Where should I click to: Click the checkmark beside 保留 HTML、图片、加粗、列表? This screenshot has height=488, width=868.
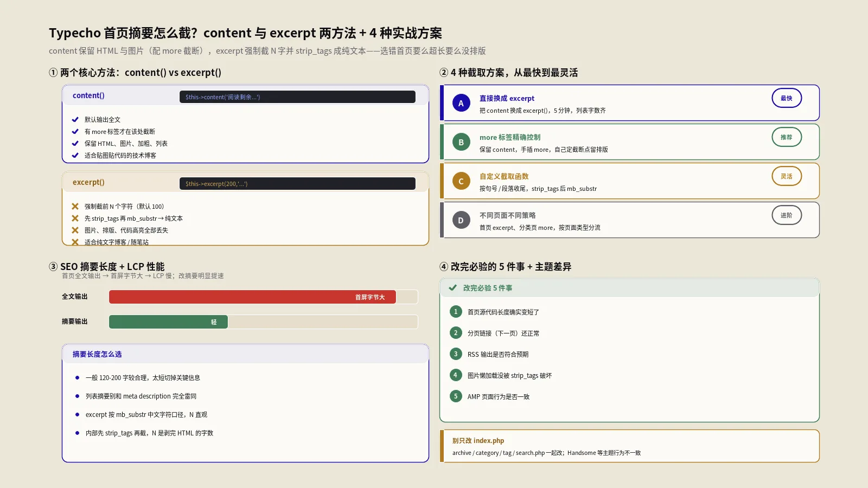click(x=75, y=143)
